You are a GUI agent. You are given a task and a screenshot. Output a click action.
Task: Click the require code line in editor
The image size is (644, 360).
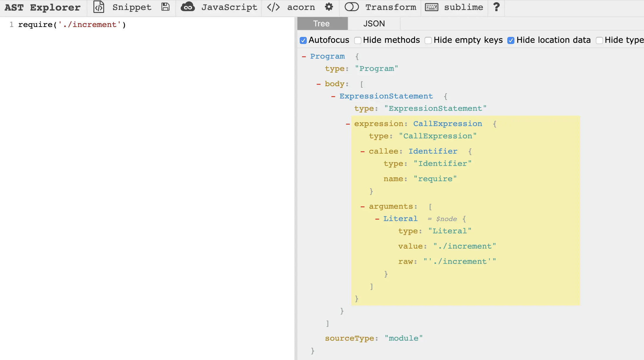pyautogui.click(x=72, y=25)
